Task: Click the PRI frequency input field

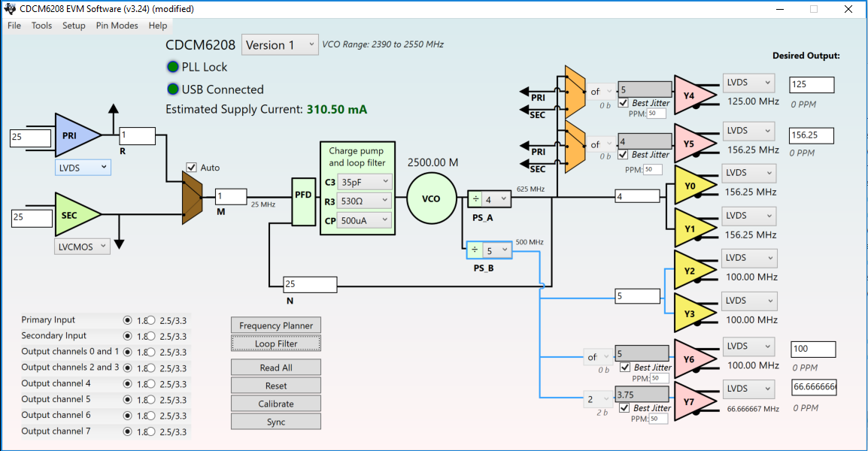Action: click(30, 138)
